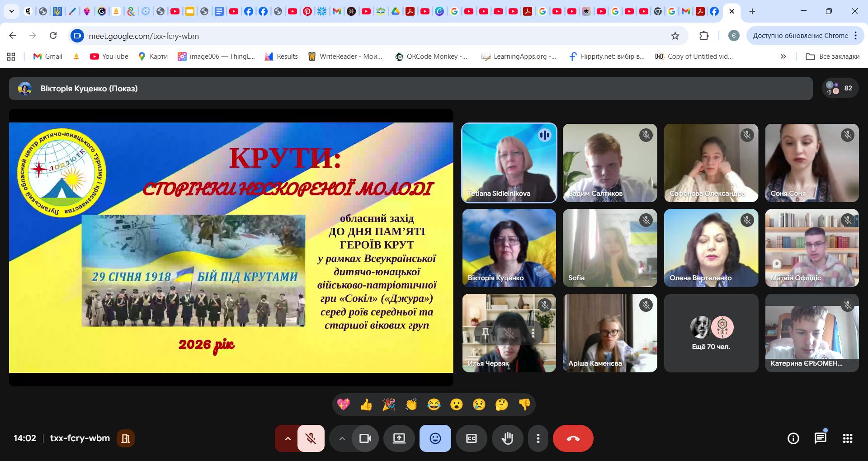Send the thumbs up reaction
Viewport: 868px width, 461px height.
pos(366,405)
